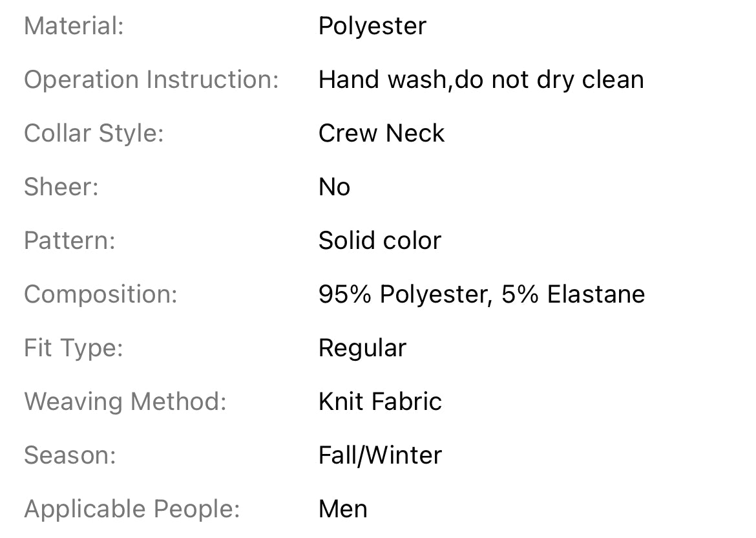
Task: Select the Crew Neck value
Action: pyautogui.click(x=381, y=134)
